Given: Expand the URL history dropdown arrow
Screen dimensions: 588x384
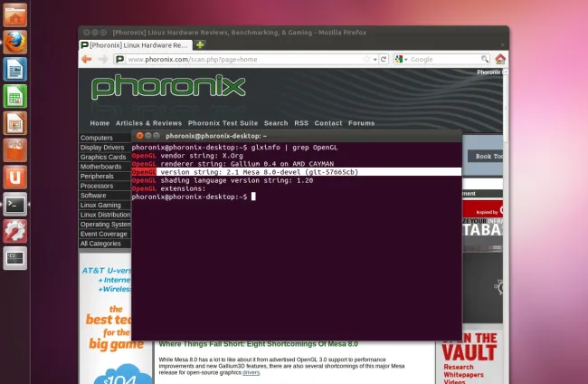Looking at the screenshot, I should pyautogui.click(x=375, y=60).
